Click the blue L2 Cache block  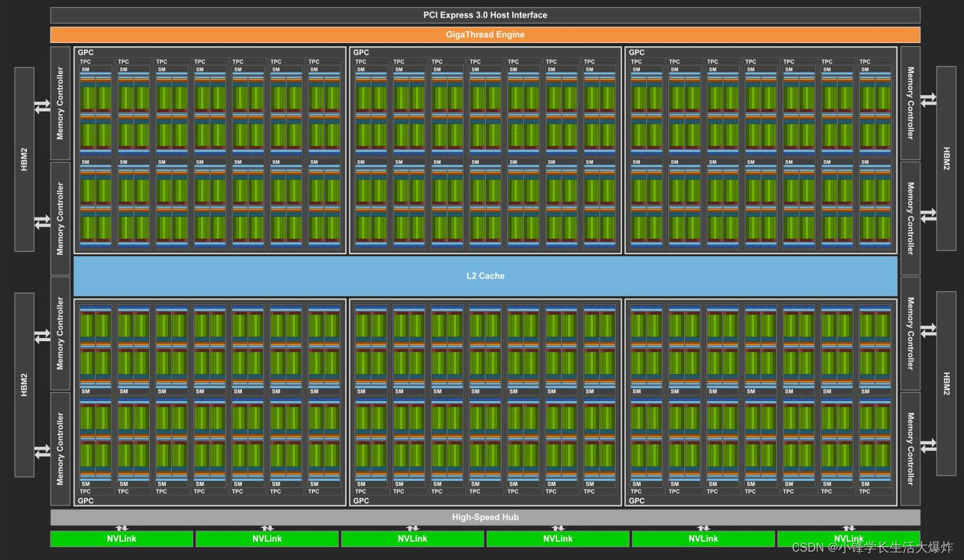(485, 276)
